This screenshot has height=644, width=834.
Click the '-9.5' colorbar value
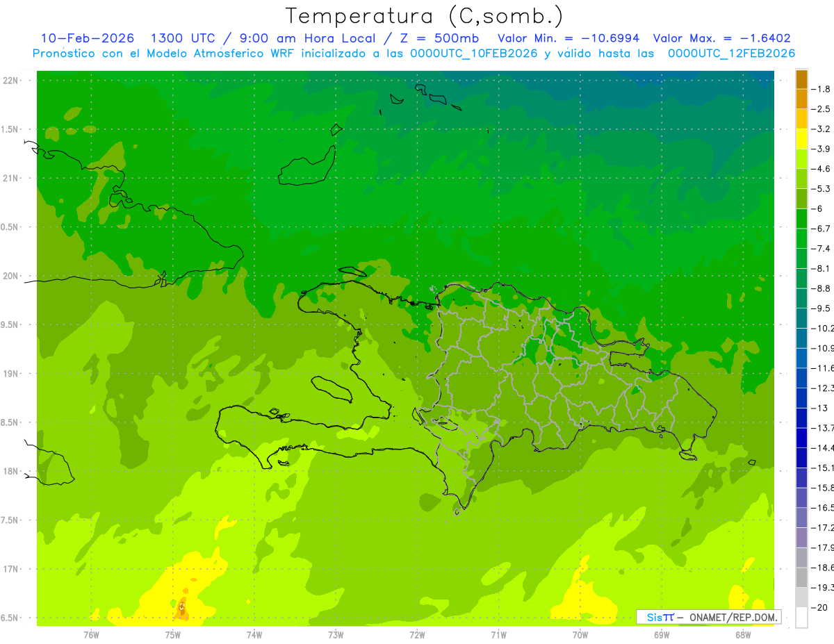pos(821,308)
